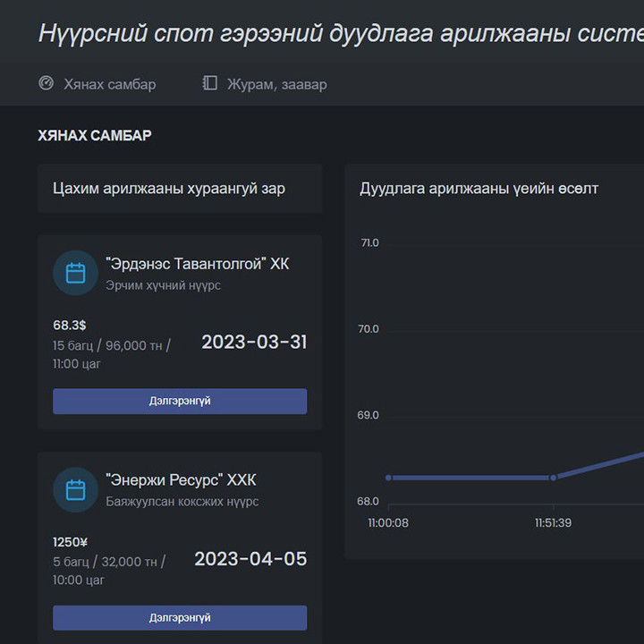
Task: Click the 11:51:39 time axis label
Action: pos(554,523)
